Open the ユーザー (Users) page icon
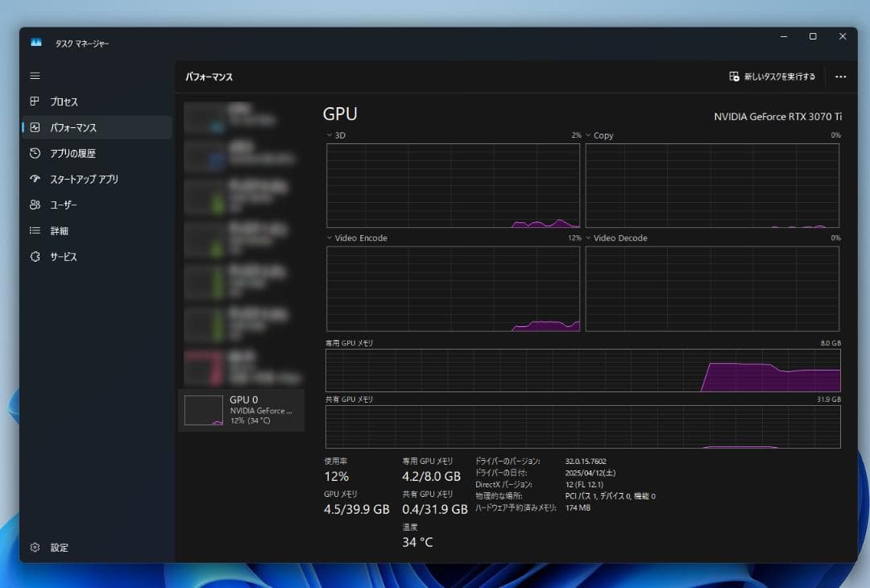This screenshot has width=870, height=588. click(x=34, y=205)
